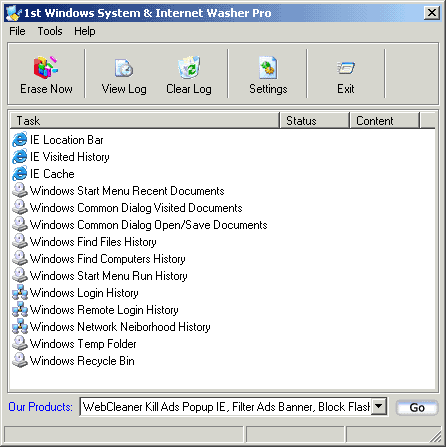446x447 pixels.
Task: Click the IE icon beside IE Cache
Action: 20,173
